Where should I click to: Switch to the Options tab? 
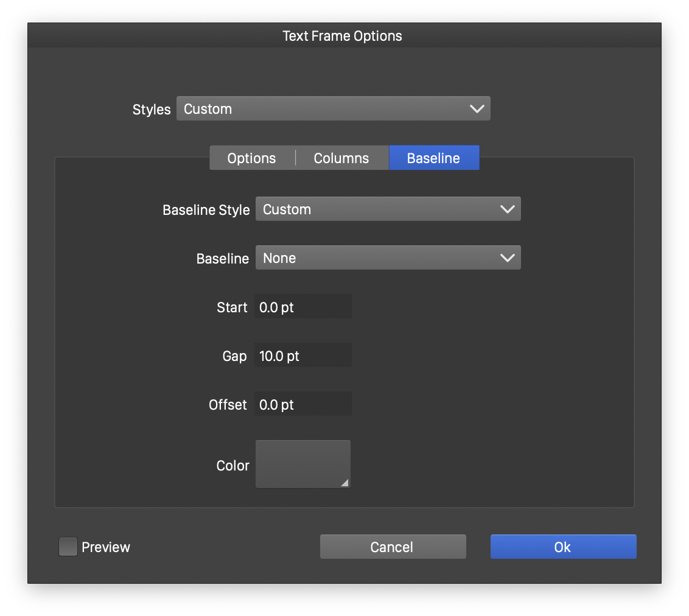click(x=251, y=158)
